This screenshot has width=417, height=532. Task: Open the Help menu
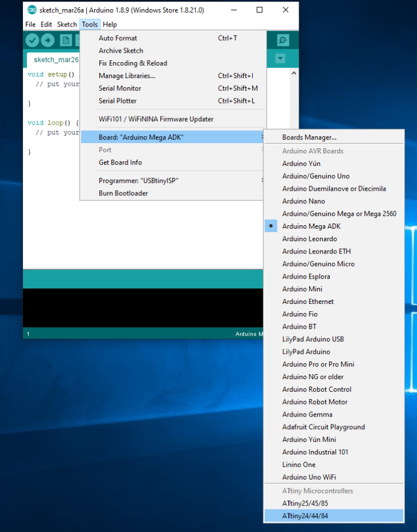110,25
